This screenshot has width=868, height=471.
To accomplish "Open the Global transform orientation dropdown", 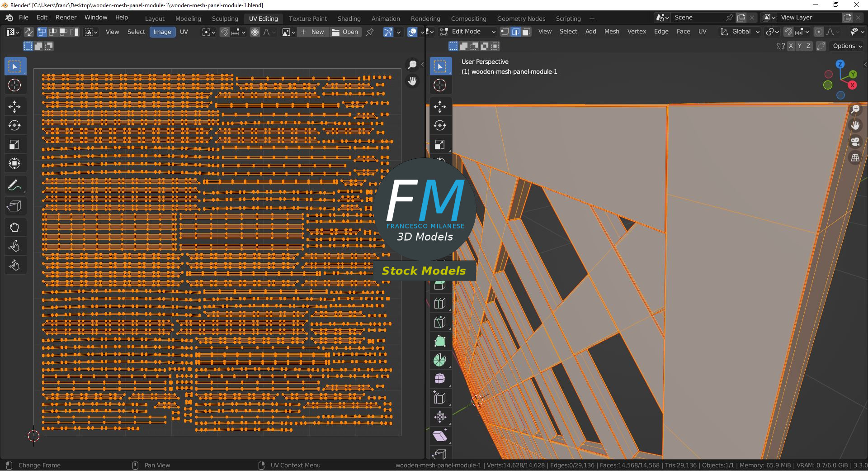I will tap(740, 32).
